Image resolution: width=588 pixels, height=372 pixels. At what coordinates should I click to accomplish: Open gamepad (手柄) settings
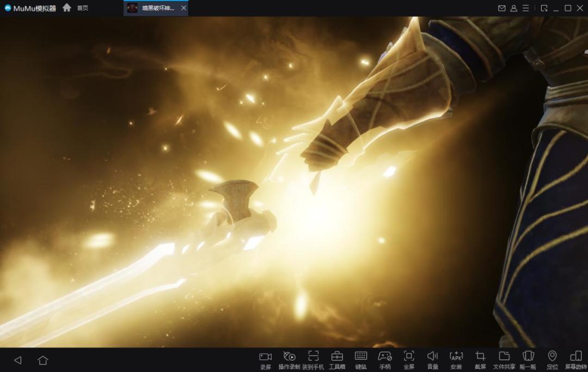click(385, 361)
